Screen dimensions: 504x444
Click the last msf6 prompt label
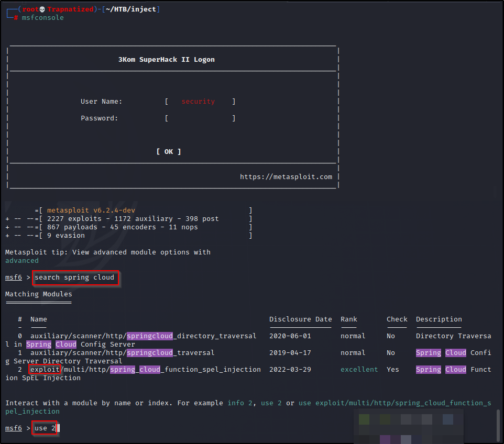click(x=14, y=428)
